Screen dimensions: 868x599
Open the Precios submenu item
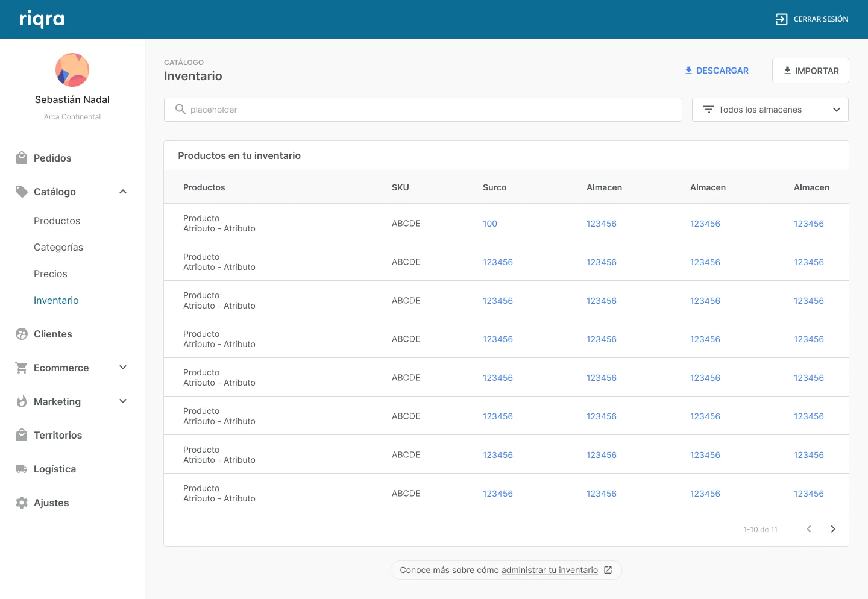tap(51, 274)
